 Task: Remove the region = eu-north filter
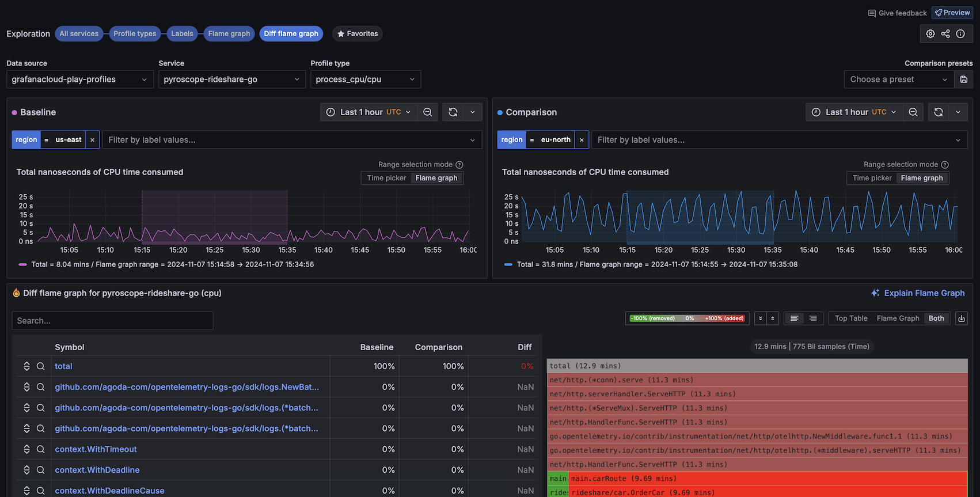click(x=582, y=140)
